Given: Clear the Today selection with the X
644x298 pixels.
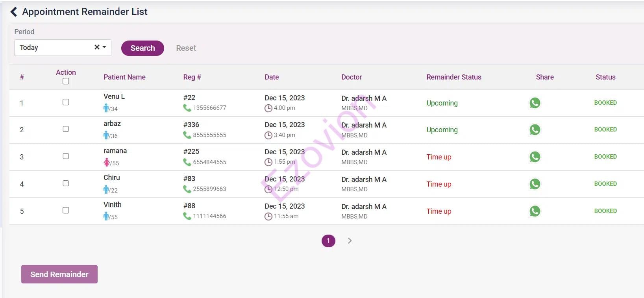Looking at the screenshot, I should point(97,47).
